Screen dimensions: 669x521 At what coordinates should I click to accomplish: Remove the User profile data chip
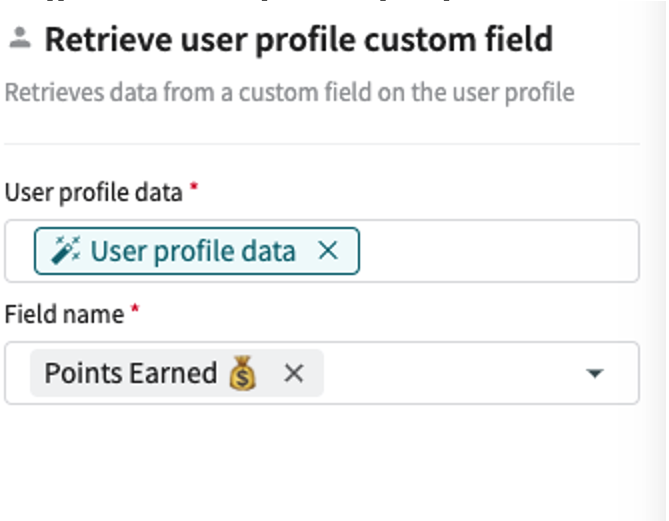(328, 251)
